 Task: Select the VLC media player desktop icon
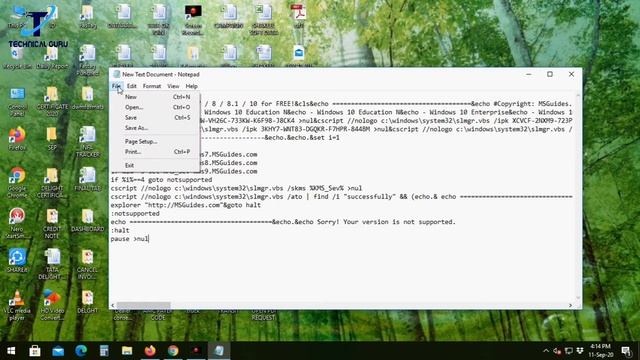[17, 305]
